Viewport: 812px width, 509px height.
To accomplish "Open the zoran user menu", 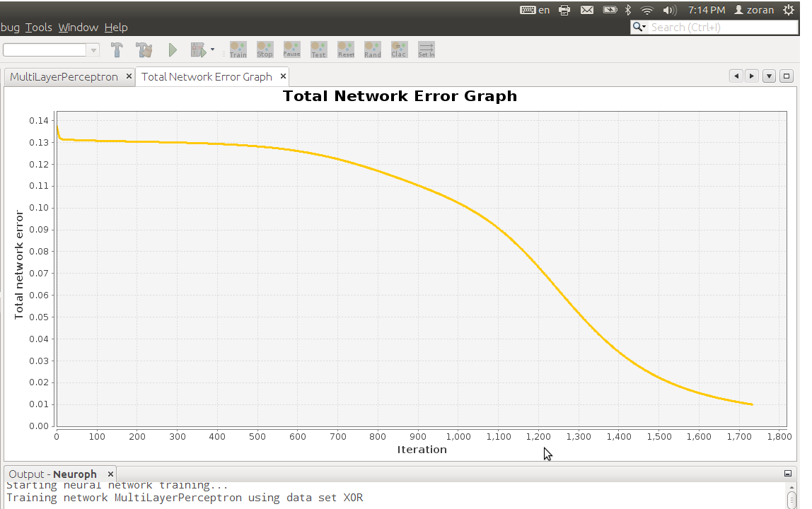I will point(754,10).
